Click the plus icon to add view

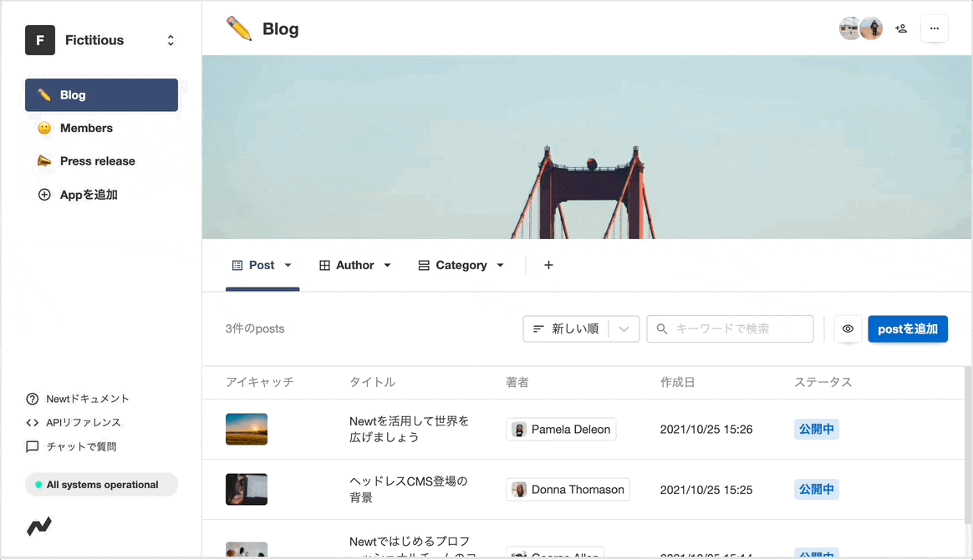tap(548, 265)
